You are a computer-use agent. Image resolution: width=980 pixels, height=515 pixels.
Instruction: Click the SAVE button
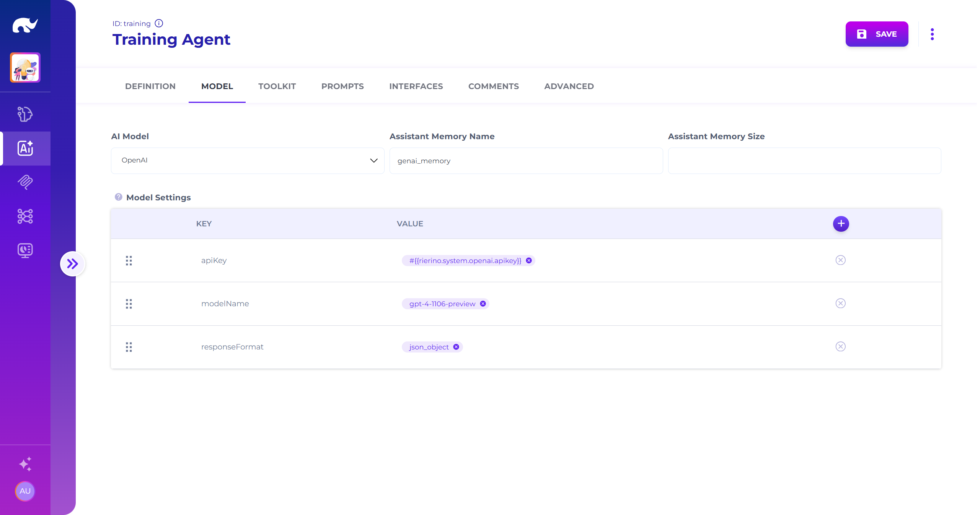[876, 34]
